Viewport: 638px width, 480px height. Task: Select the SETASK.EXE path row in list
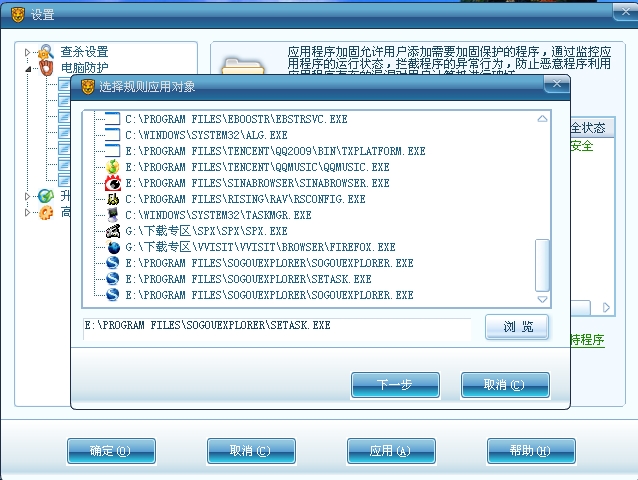248,279
